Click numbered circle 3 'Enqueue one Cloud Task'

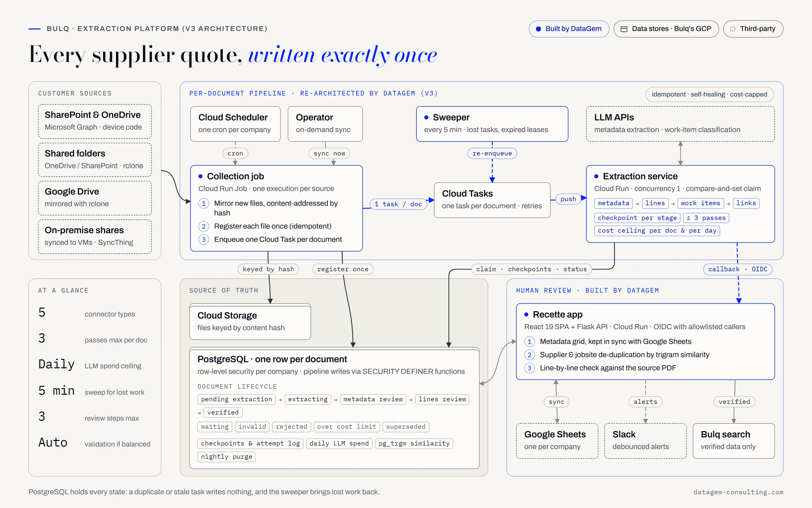[203, 239]
